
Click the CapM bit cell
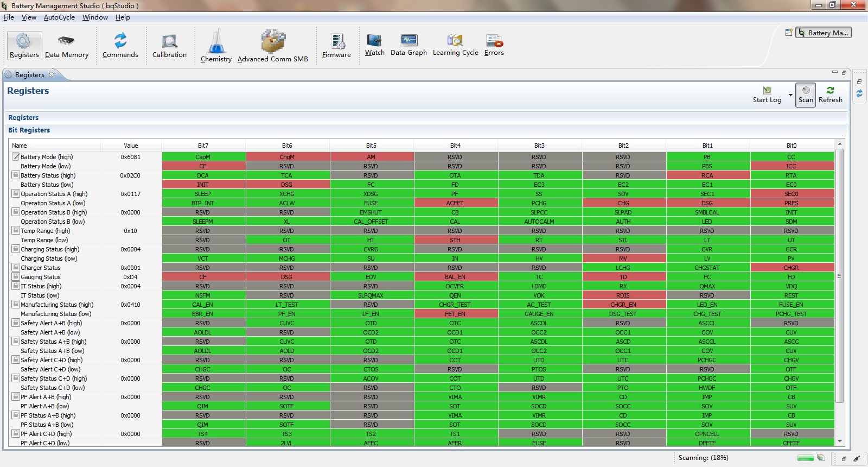click(x=203, y=157)
